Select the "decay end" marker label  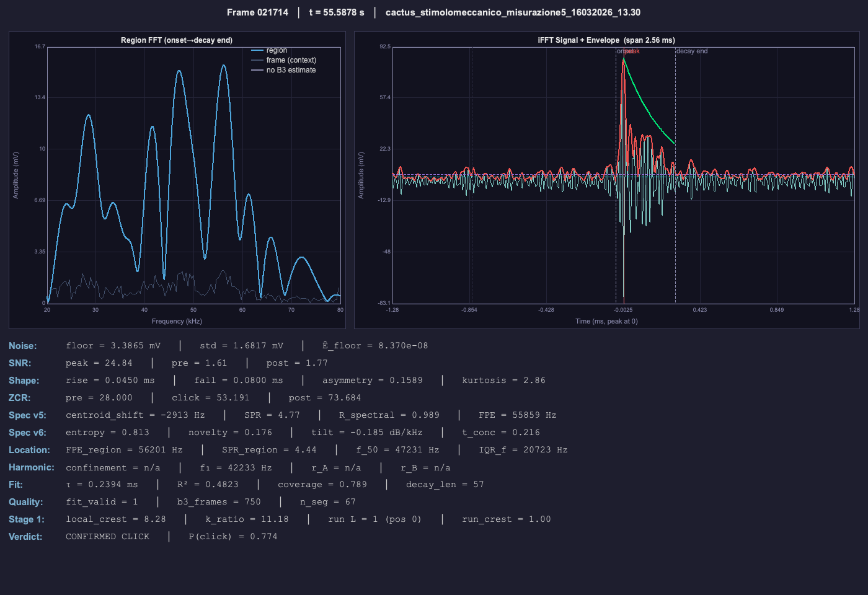click(x=692, y=51)
